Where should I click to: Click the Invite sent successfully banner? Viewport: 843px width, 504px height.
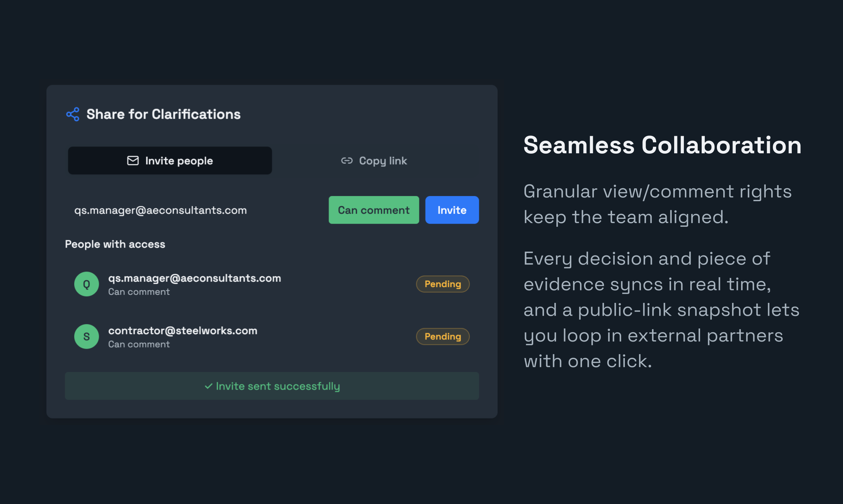[272, 386]
